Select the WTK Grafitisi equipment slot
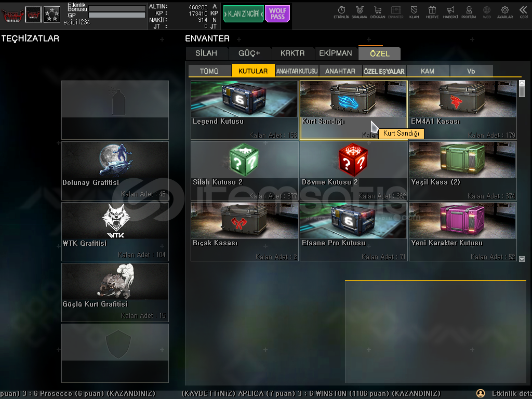 (x=115, y=232)
